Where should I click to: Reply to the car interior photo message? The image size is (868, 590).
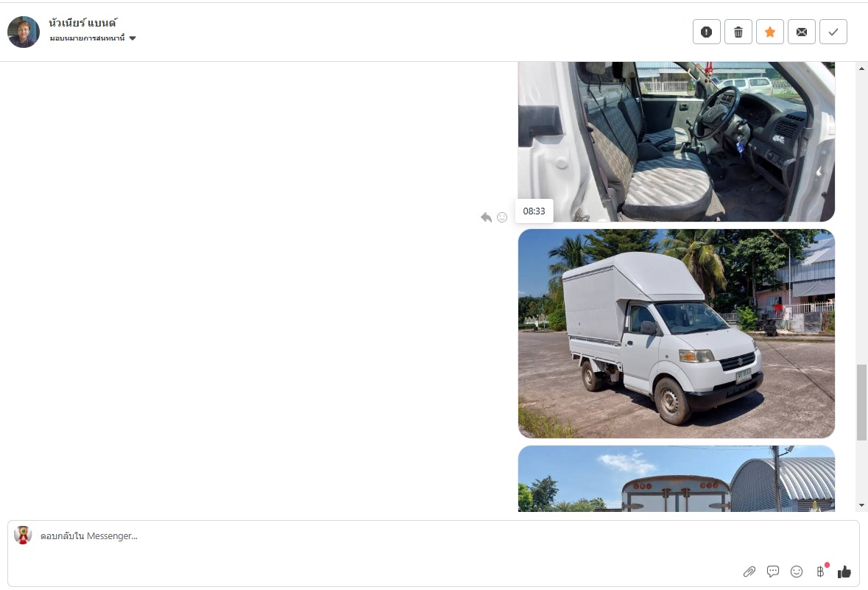(486, 217)
